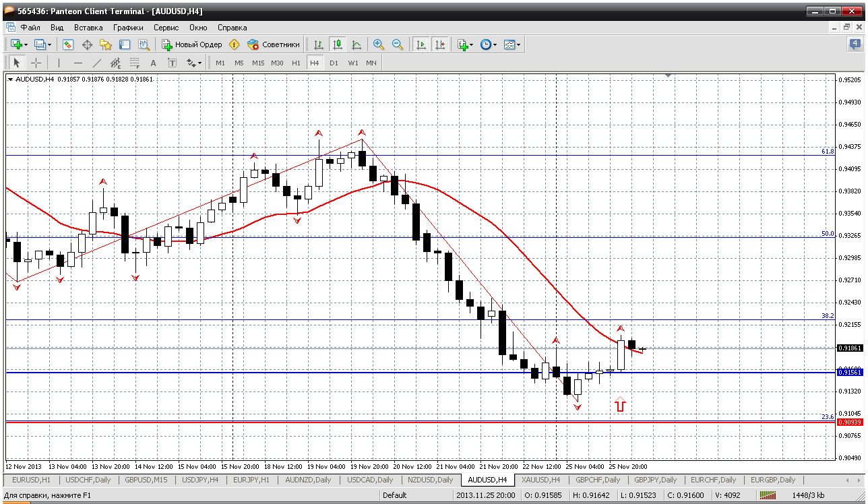Switch chart to line chart icon
Image resolution: width=868 pixels, height=504 pixels.
(x=356, y=44)
